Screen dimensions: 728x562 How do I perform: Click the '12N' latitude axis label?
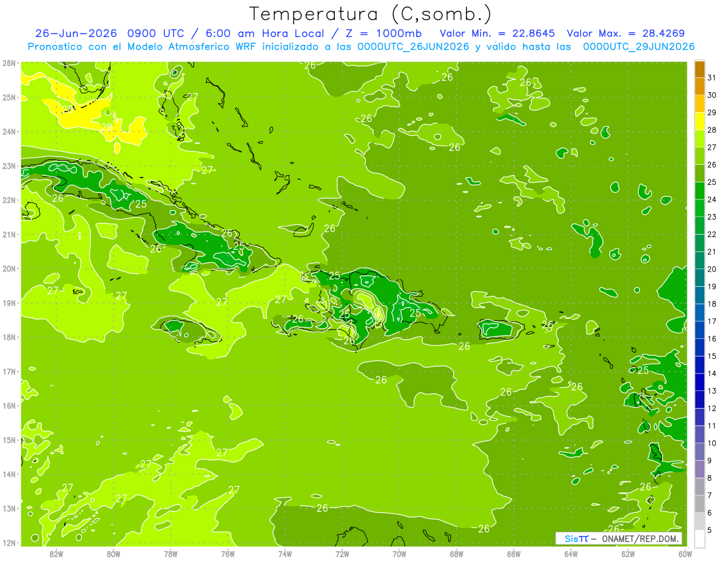[9, 543]
